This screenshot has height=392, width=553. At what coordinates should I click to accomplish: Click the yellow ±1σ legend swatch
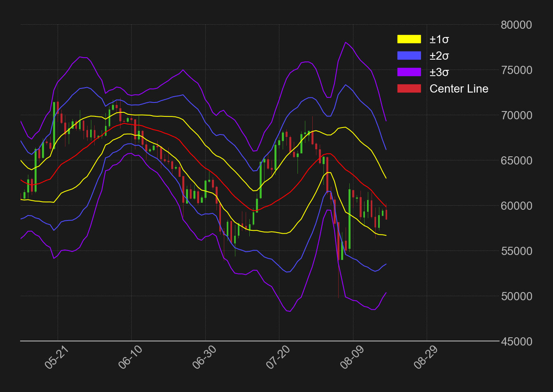pos(409,39)
